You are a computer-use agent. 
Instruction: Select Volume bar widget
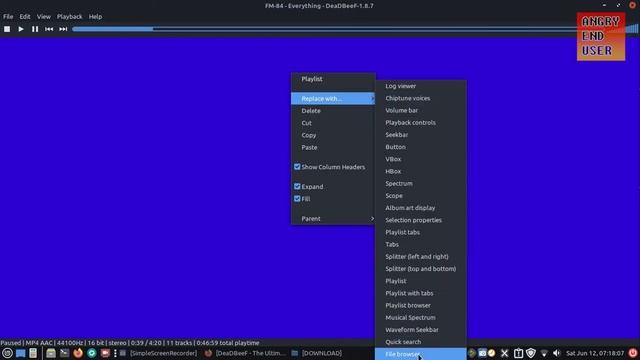click(x=421, y=110)
